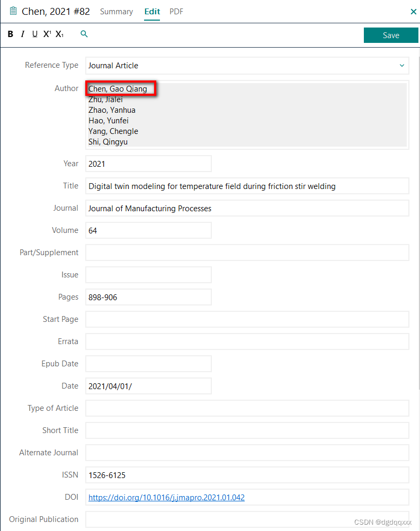This screenshot has width=420, height=531.
Task: Click the ISSN field
Action: coord(247,475)
